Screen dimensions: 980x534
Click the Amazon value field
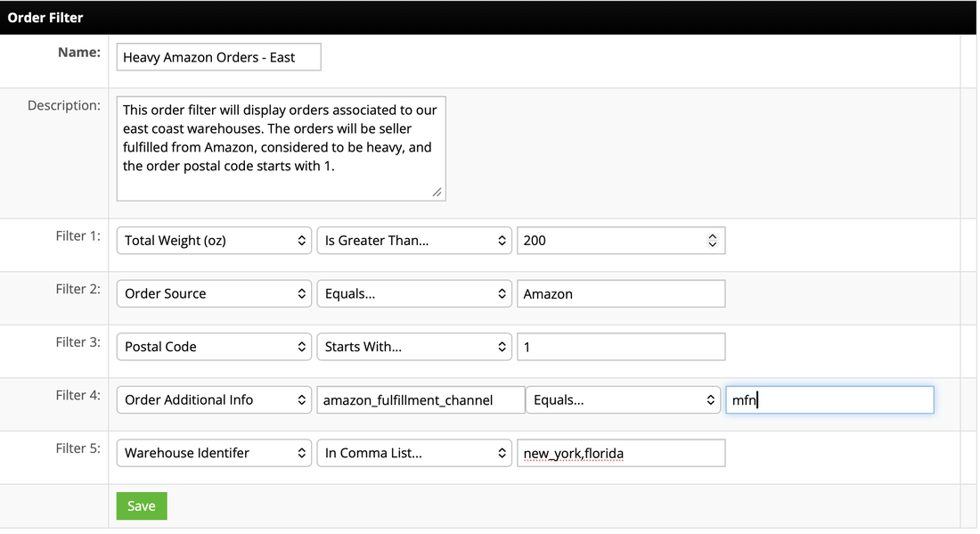click(x=621, y=294)
